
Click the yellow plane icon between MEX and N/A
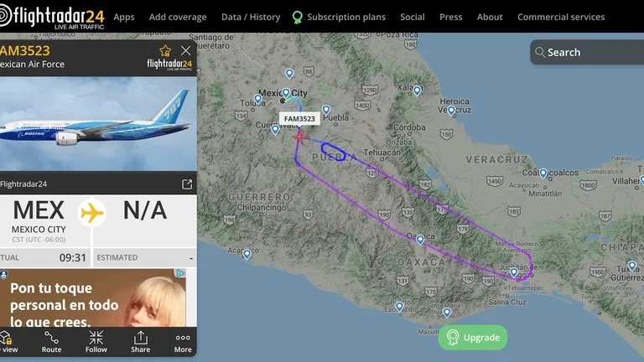coord(92,213)
